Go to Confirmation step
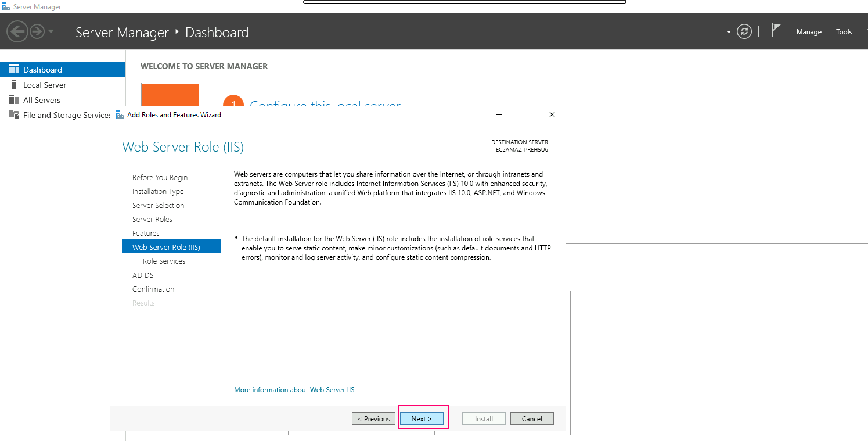 coord(153,289)
